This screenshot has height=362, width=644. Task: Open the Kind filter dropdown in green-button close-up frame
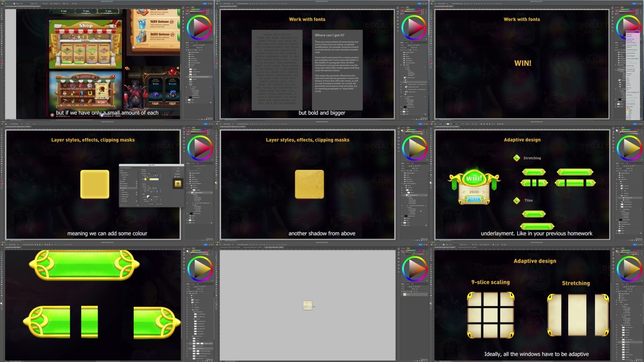point(190,286)
